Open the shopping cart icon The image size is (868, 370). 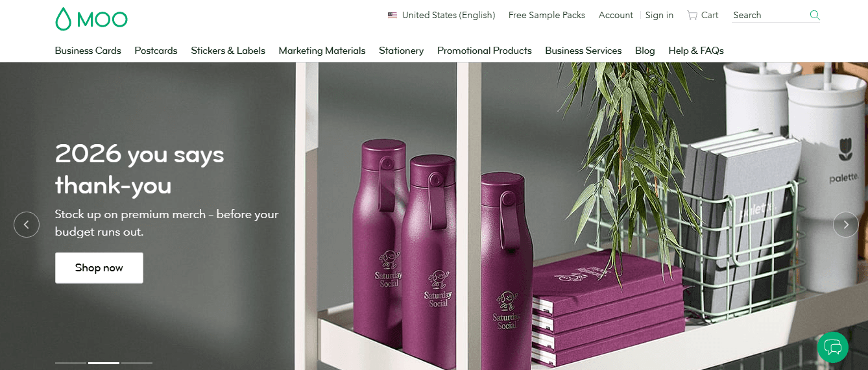692,15
